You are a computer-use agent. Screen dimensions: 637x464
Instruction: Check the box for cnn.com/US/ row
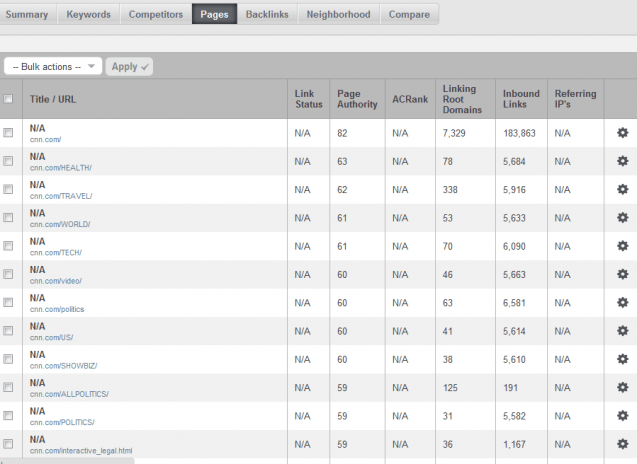coord(8,331)
